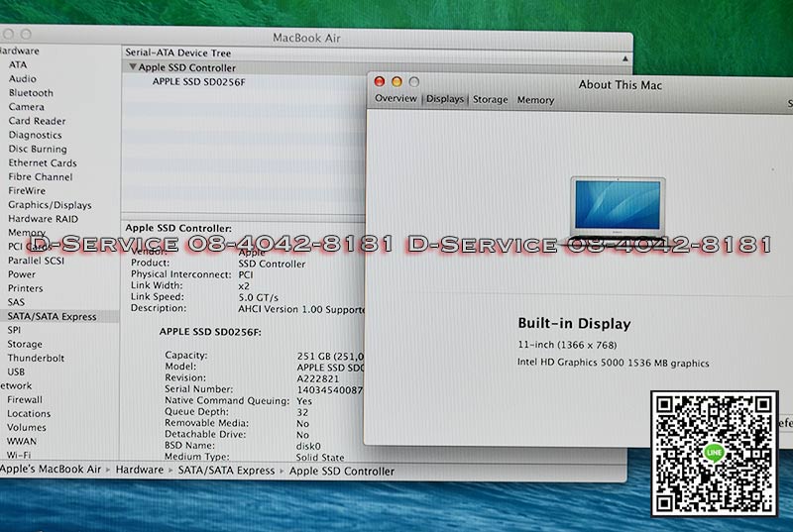
Task: Select Locations in the sidebar
Action: point(29,413)
